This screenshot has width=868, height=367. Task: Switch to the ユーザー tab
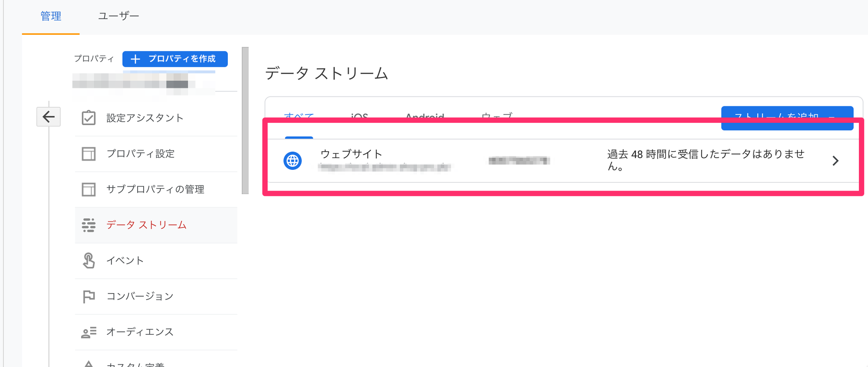118,16
